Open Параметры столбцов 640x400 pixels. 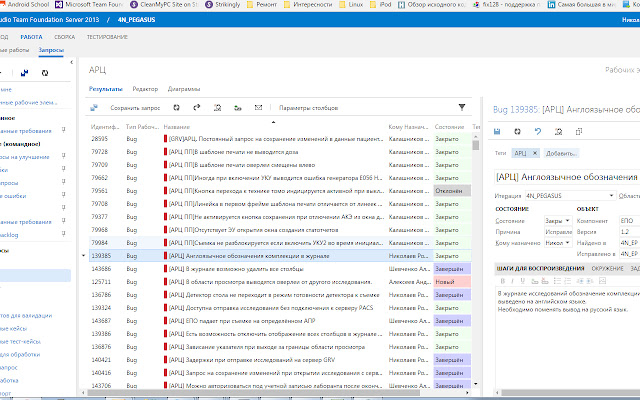click(309, 108)
